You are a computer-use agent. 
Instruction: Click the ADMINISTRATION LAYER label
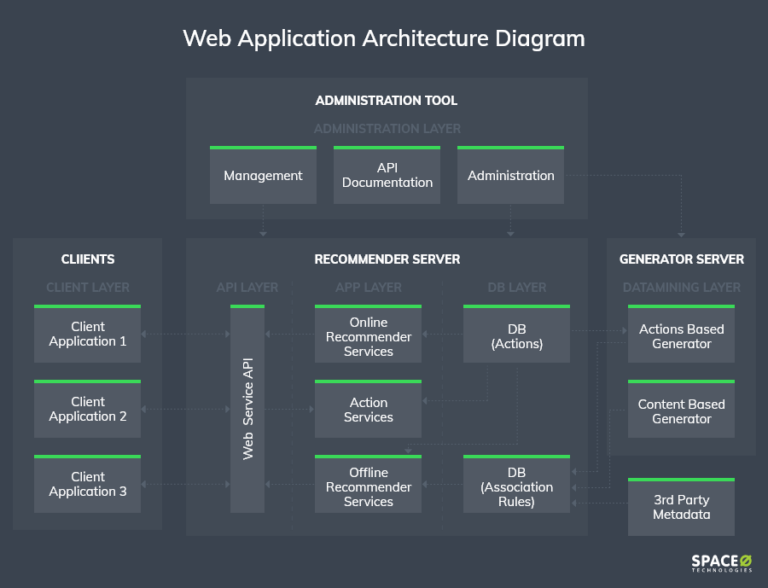coord(387,128)
